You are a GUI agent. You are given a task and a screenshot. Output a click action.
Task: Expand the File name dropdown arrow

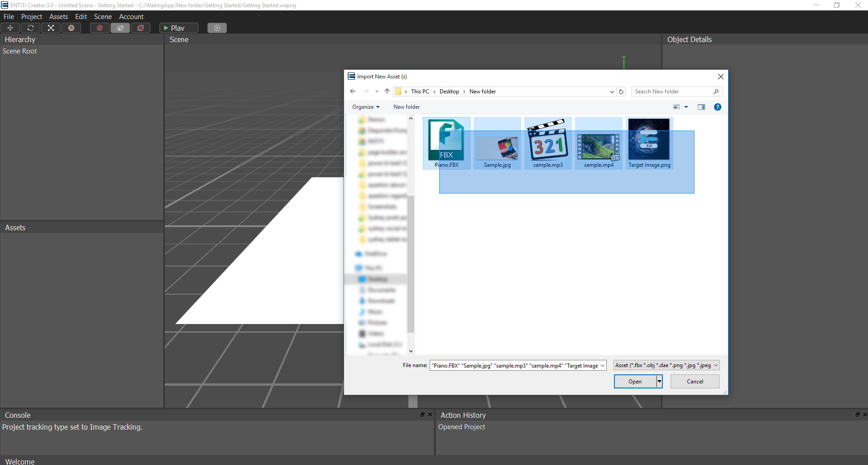point(603,366)
